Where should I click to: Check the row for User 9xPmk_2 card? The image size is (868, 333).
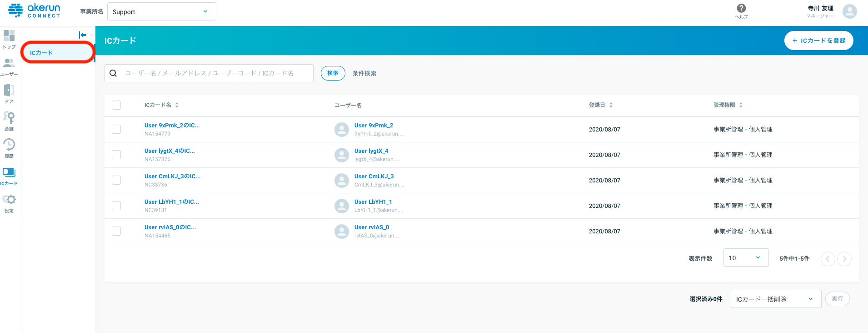click(x=116, y=129)
